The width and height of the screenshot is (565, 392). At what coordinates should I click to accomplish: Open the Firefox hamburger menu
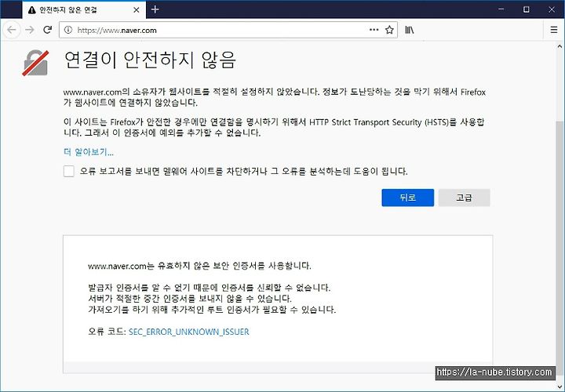pos(554,30)
